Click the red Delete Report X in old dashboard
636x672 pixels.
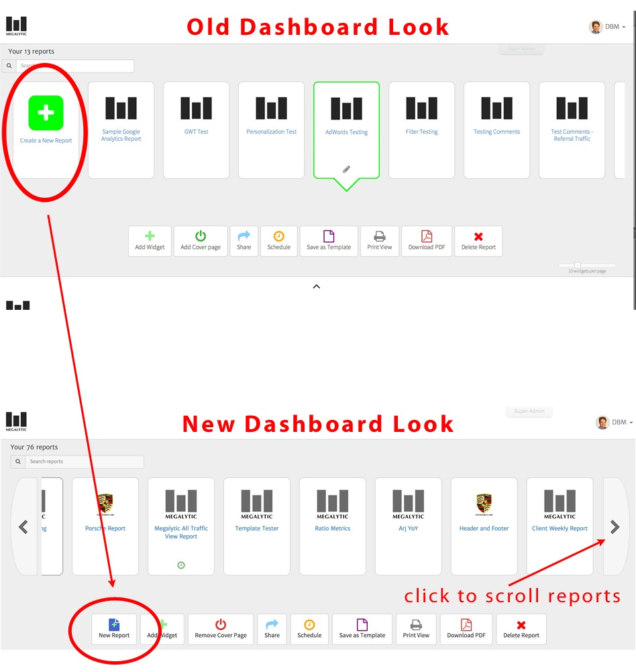tap(478, 237)
